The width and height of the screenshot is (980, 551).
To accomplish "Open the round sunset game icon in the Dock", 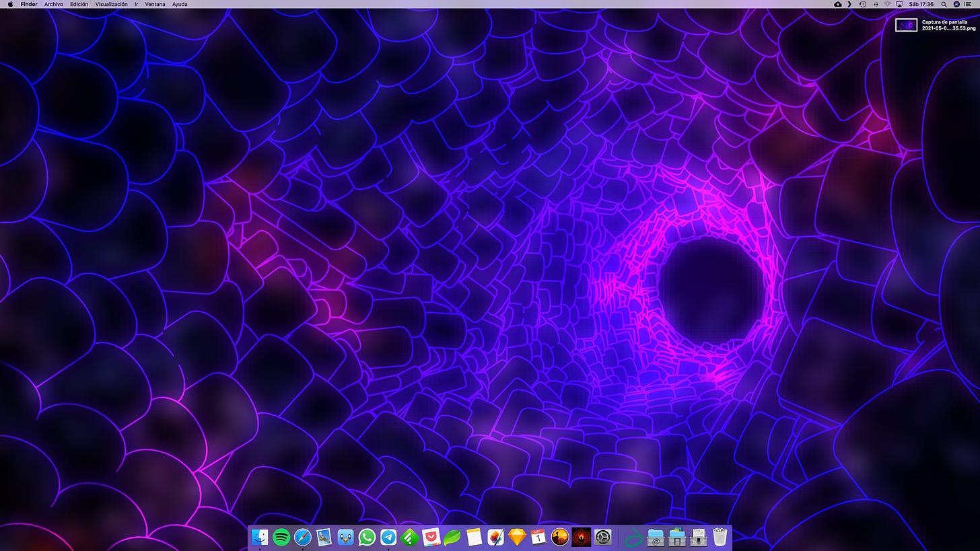I will pos(560,537).
